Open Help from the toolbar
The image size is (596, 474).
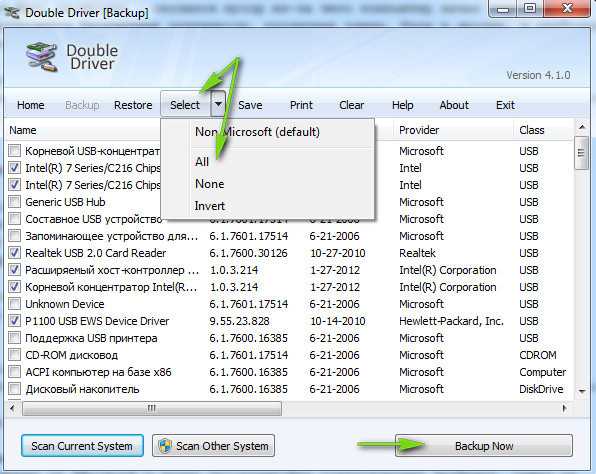403,105
